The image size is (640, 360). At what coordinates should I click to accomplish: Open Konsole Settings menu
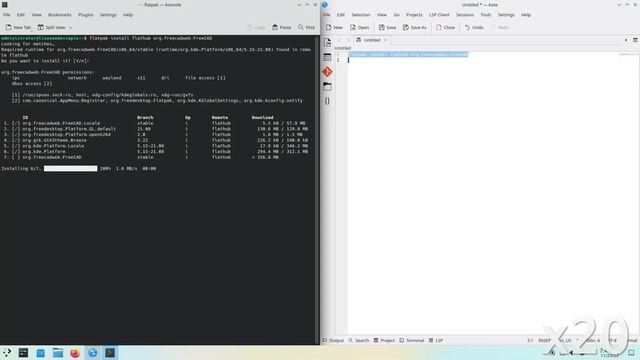click(x=108, y=15)
